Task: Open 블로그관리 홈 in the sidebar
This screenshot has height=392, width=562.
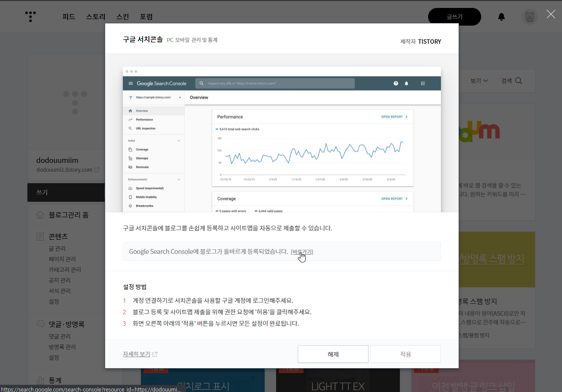Action: (x=68, y=215)
